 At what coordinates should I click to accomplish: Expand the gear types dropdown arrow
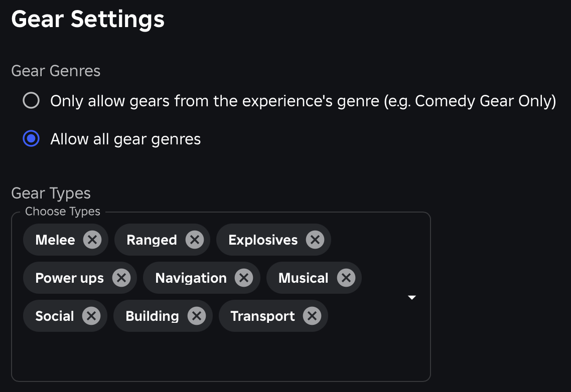click(x=411, y=297)
